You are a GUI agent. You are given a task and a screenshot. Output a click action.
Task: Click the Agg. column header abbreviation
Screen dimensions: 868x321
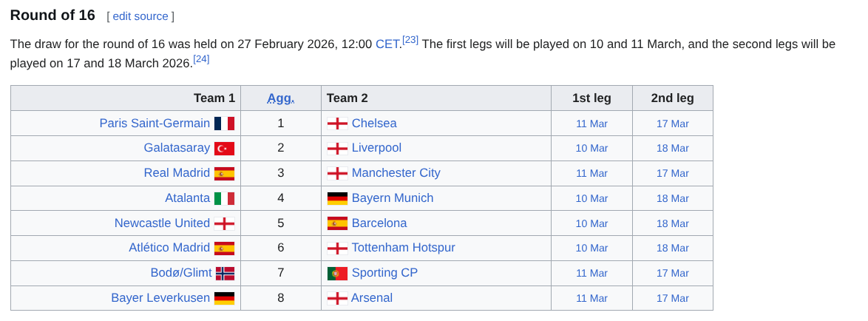pyautogui.click(x=280, y=98)
